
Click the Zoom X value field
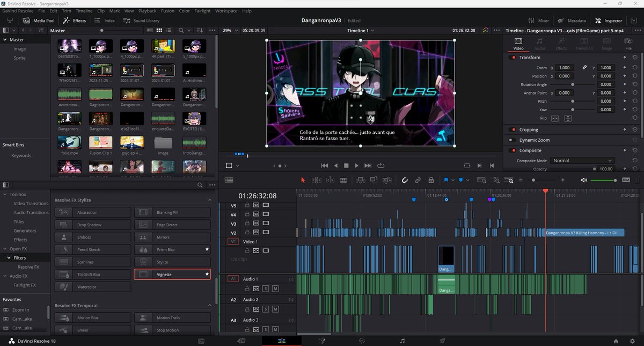[564, 68]
